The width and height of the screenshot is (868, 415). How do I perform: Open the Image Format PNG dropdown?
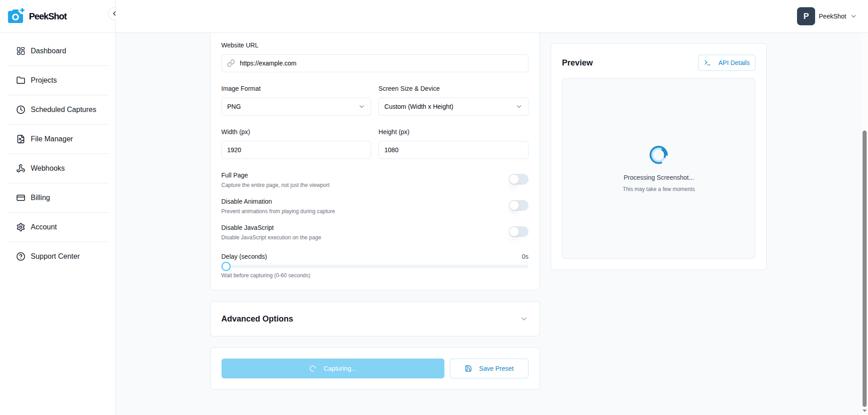pos(296,107)
